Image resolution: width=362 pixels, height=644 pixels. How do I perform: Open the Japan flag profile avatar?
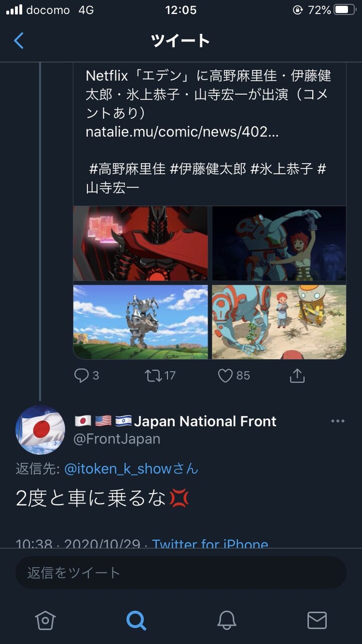40,430
